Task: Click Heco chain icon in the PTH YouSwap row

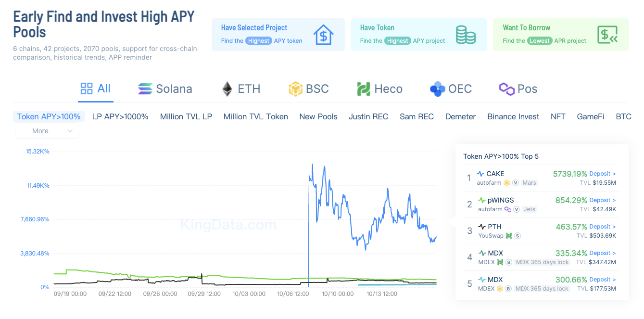Action: [508, 236]
